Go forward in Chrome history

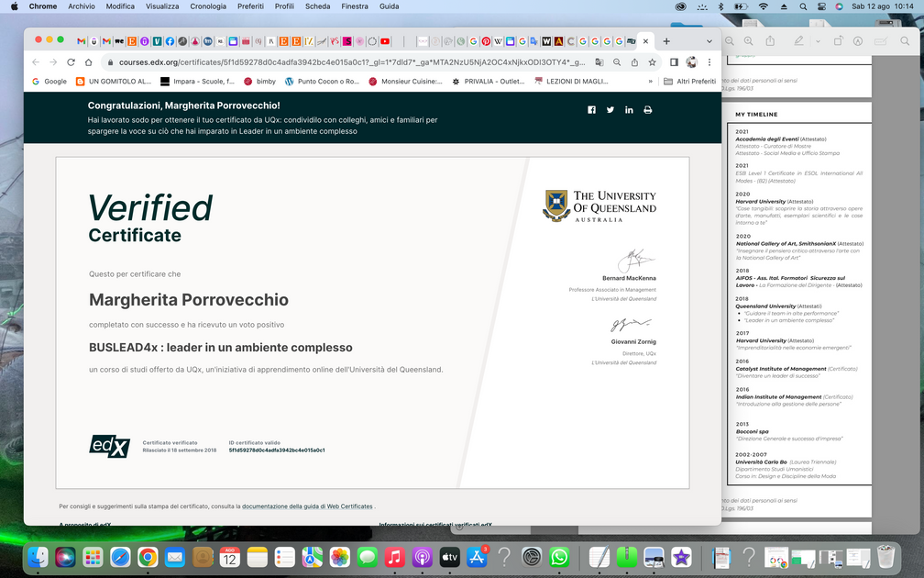(x=53, y=62)
